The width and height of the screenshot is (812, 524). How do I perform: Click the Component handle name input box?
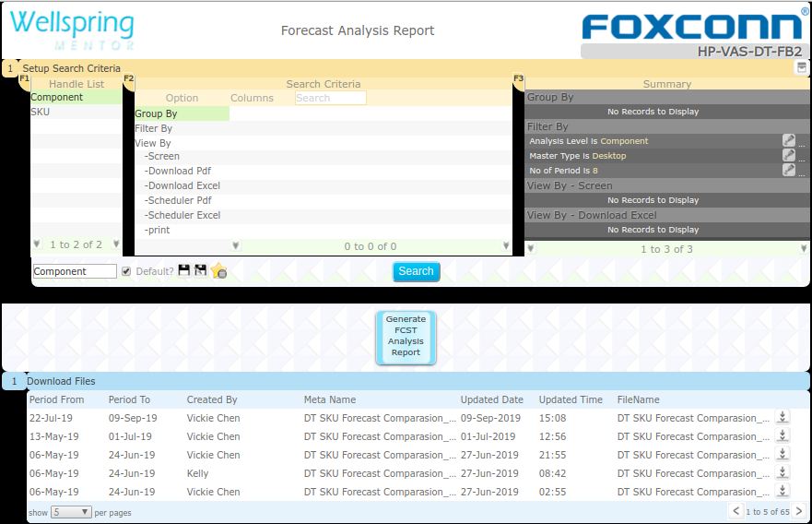point(75,271)
